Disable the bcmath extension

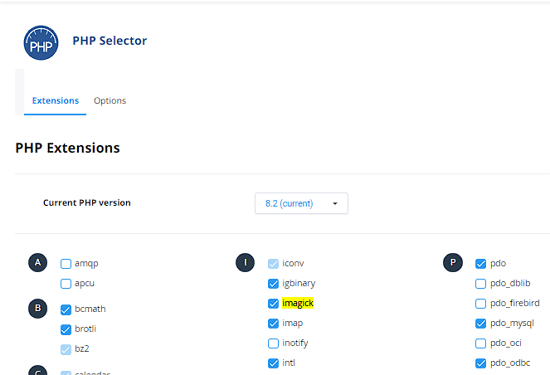point(66,309)
